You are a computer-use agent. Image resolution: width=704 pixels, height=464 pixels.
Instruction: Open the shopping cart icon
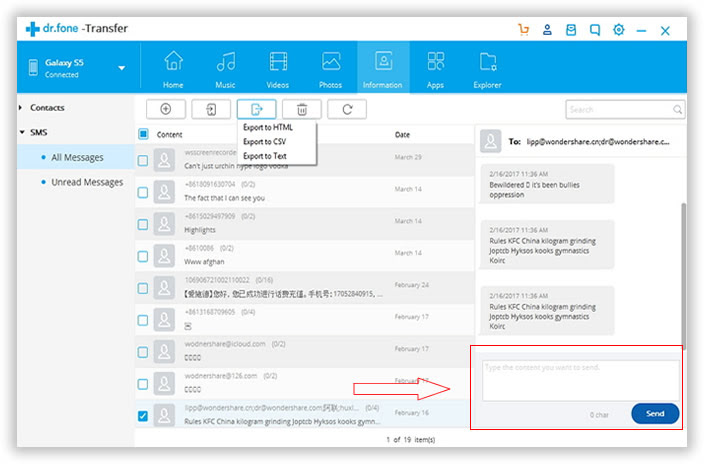coord(523,30)
